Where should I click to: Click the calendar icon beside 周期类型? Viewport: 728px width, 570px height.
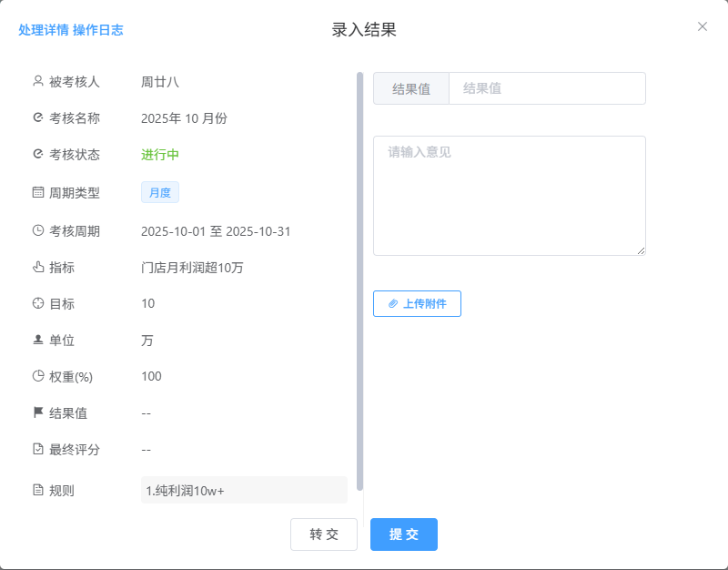tap(38, 192)
